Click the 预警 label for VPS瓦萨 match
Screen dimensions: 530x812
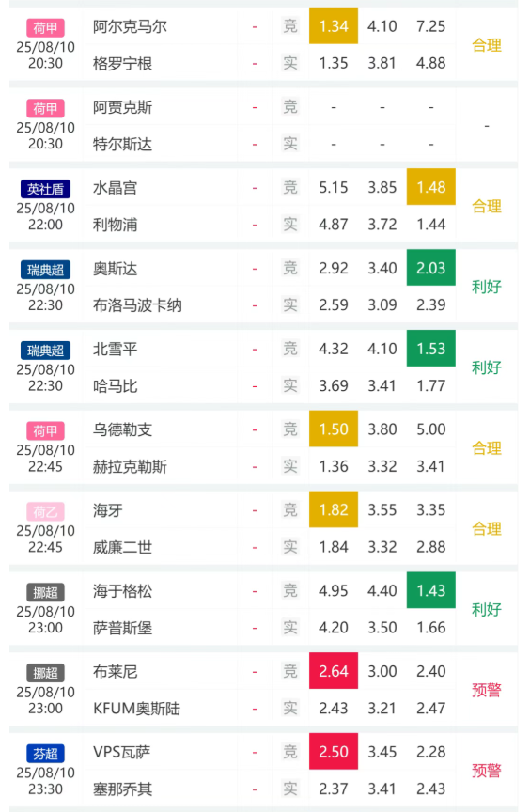coord(487,771)
